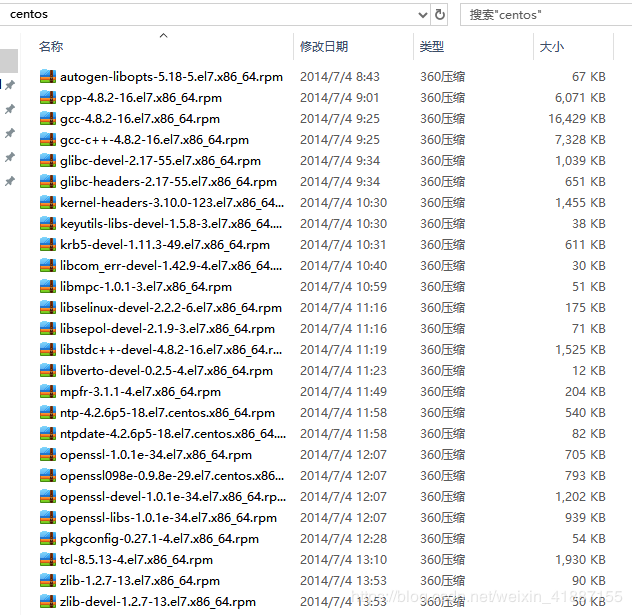The image size is (632, 615).
Task: Click the 1,930 KB size value
Action: pos(580,559)
